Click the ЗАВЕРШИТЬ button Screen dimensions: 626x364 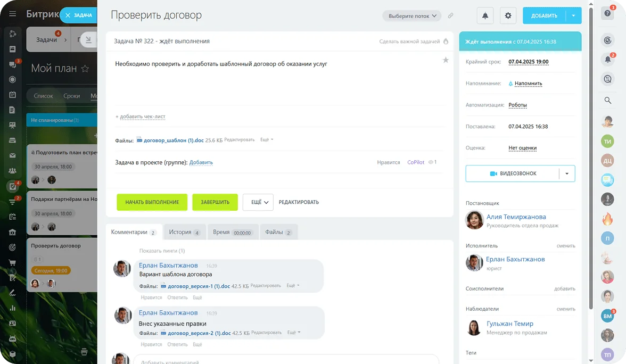pos(215,202)
